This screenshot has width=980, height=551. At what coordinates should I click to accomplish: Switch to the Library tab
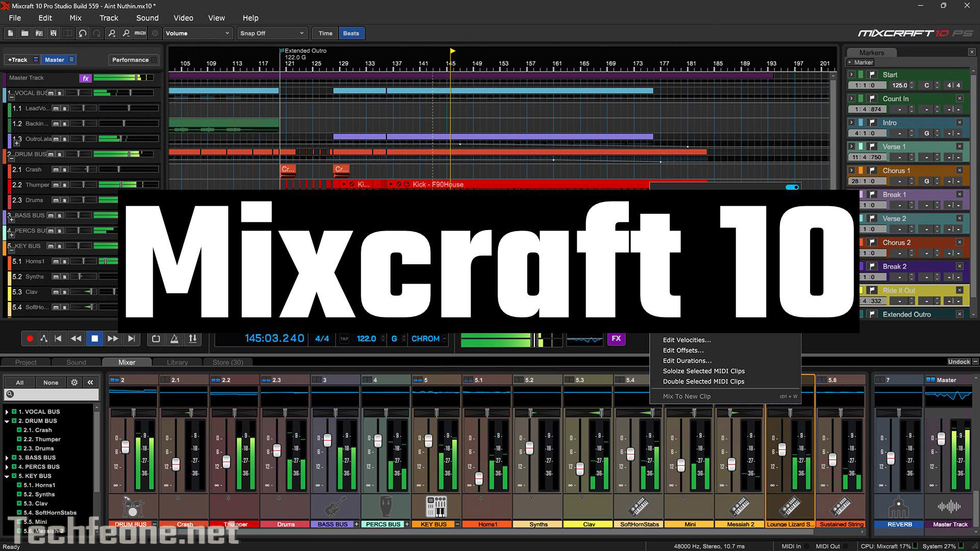click(x=177, y=362)
